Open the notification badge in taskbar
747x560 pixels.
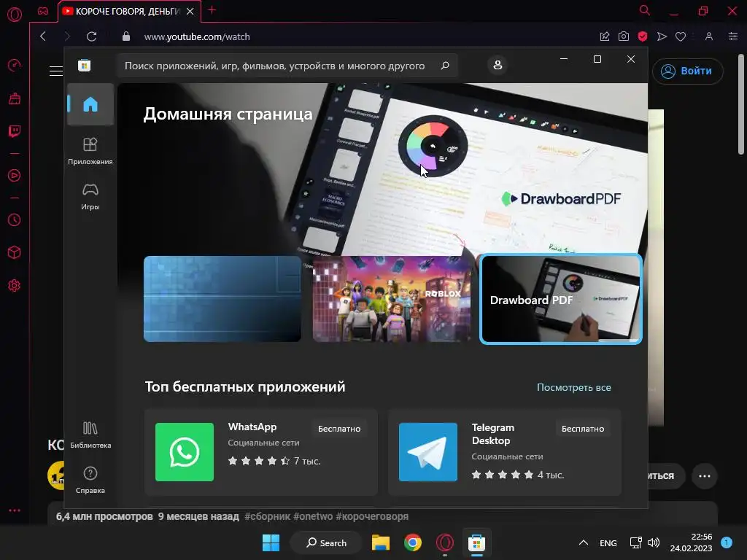(727, 542)
